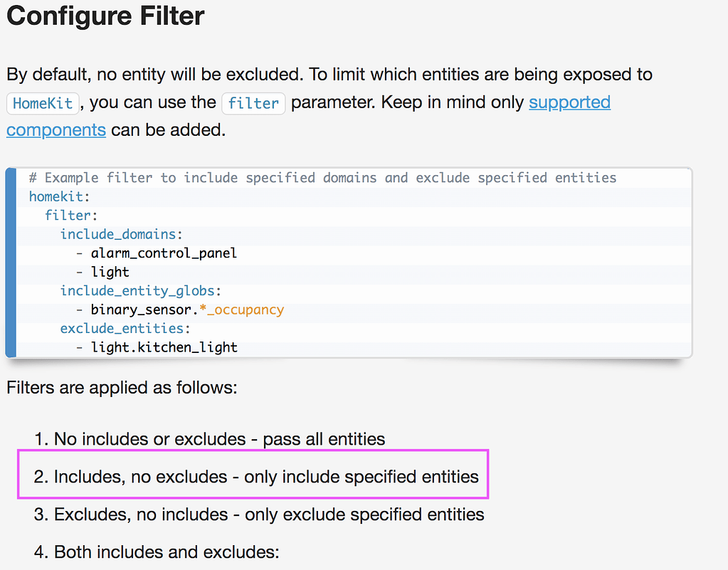Click the "Filters are applied as follows" text

[x=122, y=388]
